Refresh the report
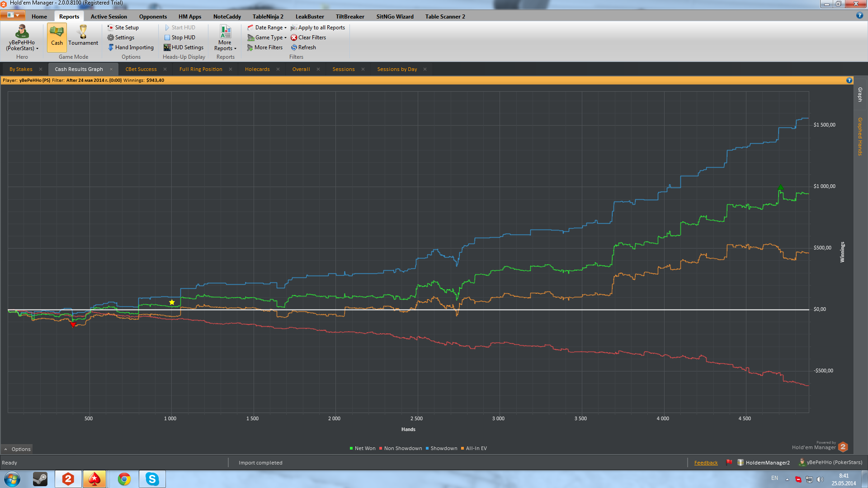The image size is (868, 488). [303, 47]
